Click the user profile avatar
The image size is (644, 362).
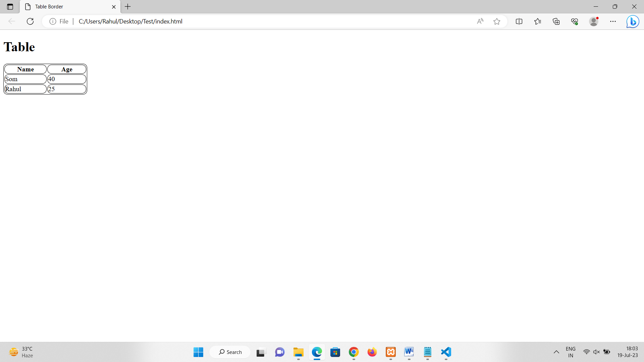click(594, 21)
